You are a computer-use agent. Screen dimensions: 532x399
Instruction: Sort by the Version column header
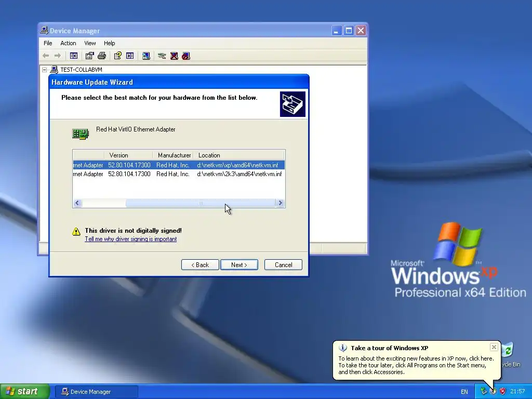point(128,155)
